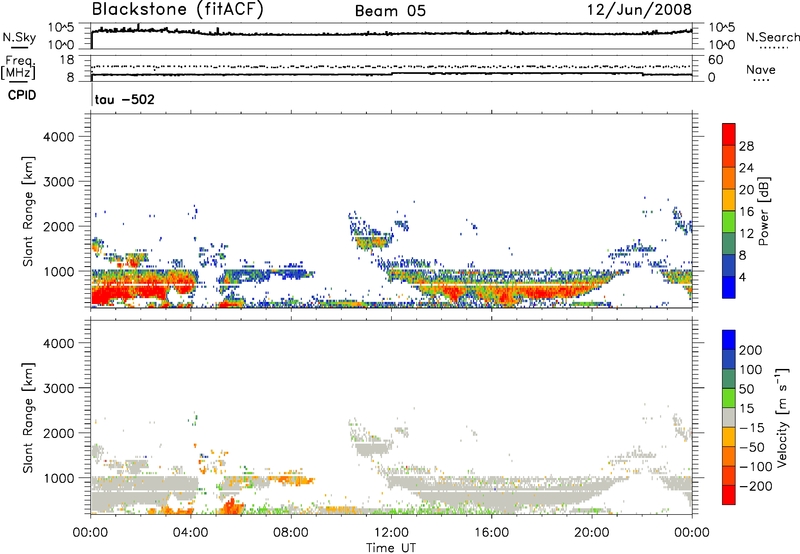Click the "20" power color bar label
800x554 pixels.
click(746, 190)
